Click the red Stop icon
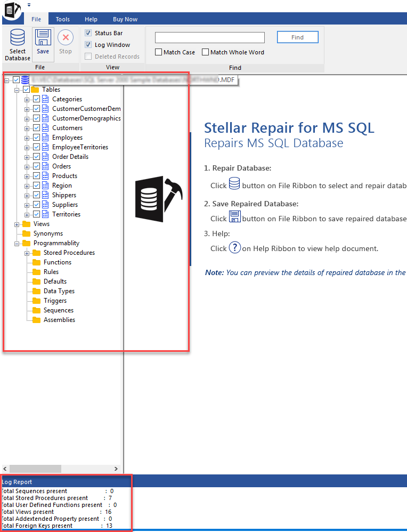The width and height of the screenshot is (407, 532). [66, 37]
